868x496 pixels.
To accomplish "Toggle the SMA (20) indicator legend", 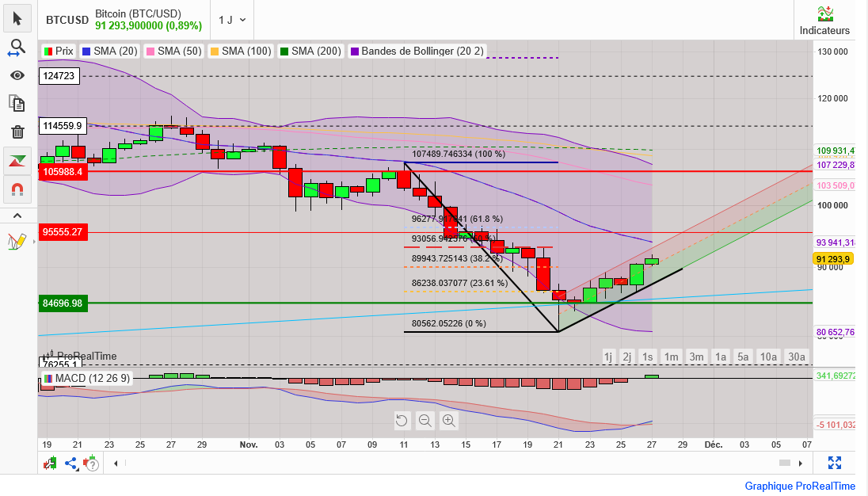I will [x=109, y=51].
